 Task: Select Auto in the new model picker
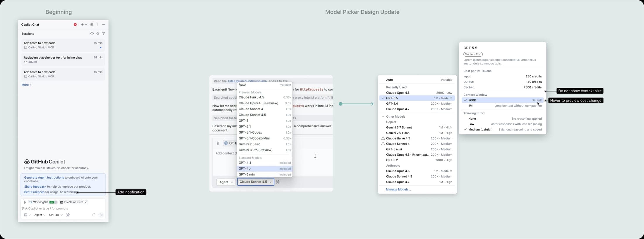[417, 80]
